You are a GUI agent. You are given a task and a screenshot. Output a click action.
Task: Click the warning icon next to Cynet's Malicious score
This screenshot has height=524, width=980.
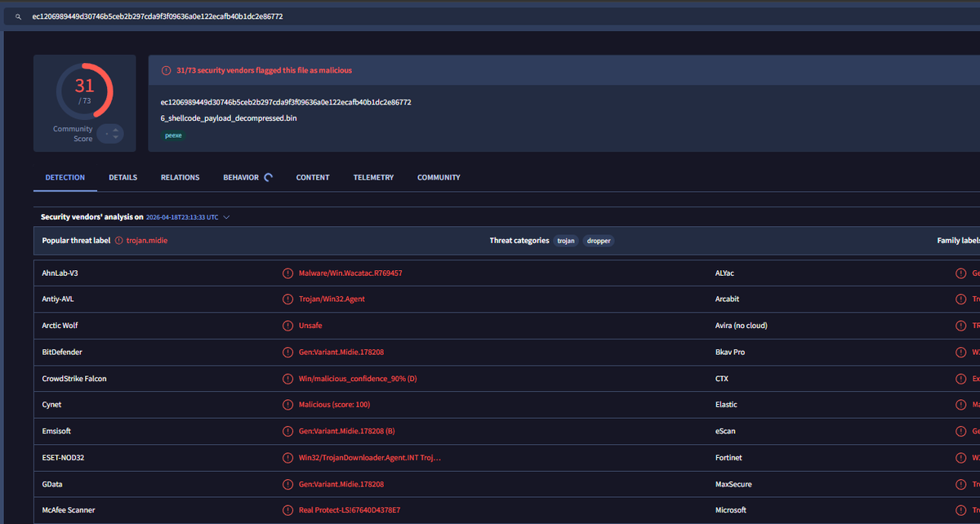click(287, 404)
